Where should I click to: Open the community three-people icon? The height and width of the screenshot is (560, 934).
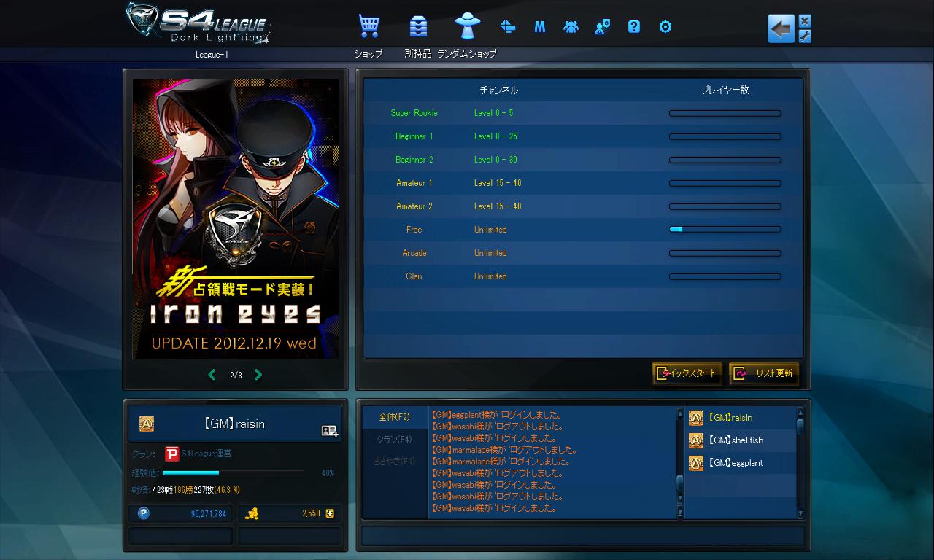click(571, 27)
